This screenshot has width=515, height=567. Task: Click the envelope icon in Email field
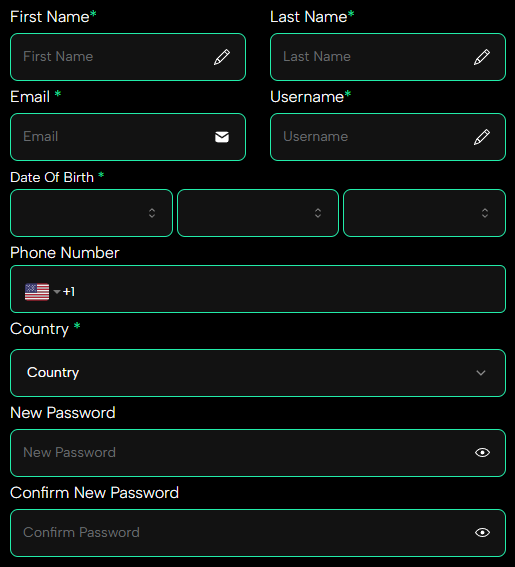coord(222,137)
